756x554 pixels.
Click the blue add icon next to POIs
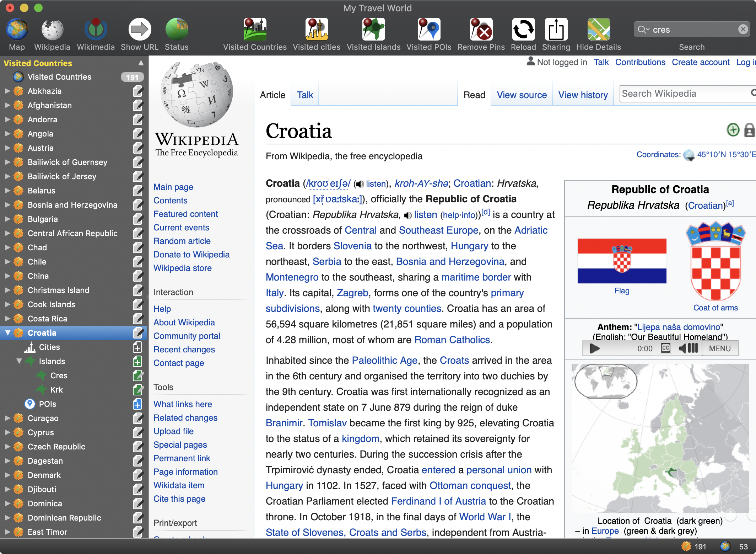(137, 404)
